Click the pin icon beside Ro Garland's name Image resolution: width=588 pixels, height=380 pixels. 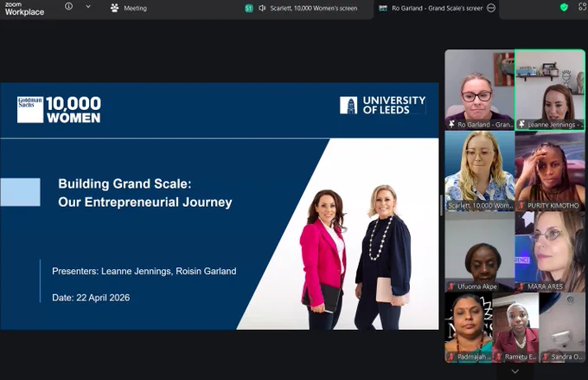(451, 125)
